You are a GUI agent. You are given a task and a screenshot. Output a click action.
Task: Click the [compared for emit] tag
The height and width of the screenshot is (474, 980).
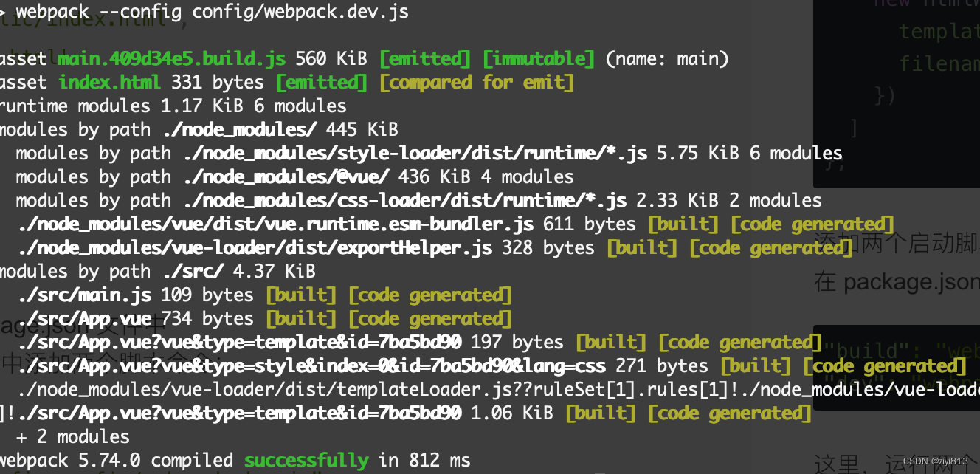[x=476, y=82]
